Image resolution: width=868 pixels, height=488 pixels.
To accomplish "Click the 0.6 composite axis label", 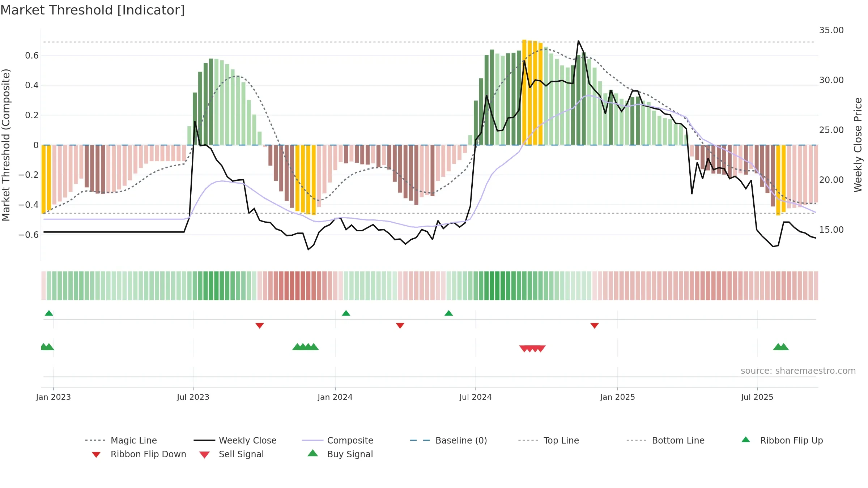I will click(32, 55).
